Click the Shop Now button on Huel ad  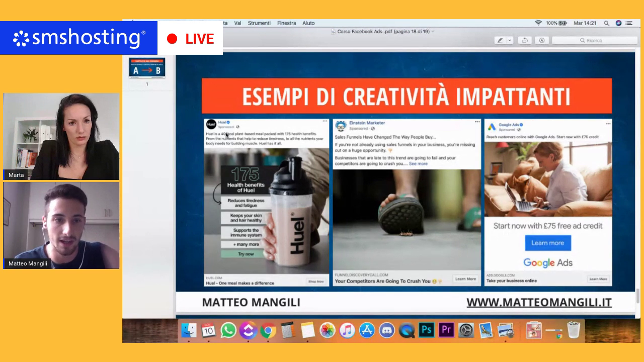pos(316,282)
